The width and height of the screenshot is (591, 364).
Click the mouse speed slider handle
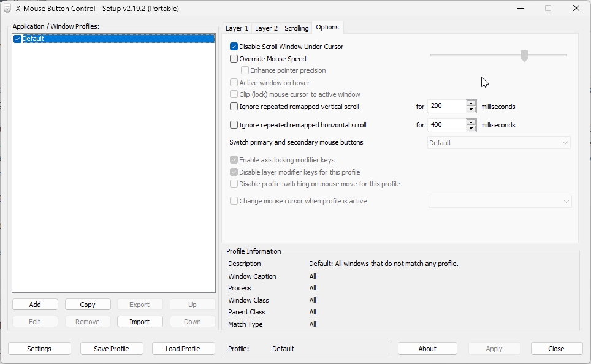[x=524, y=55]
